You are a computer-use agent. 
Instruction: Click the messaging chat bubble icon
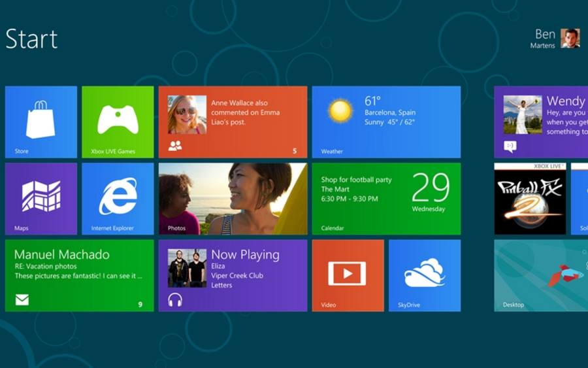[510, 146]
